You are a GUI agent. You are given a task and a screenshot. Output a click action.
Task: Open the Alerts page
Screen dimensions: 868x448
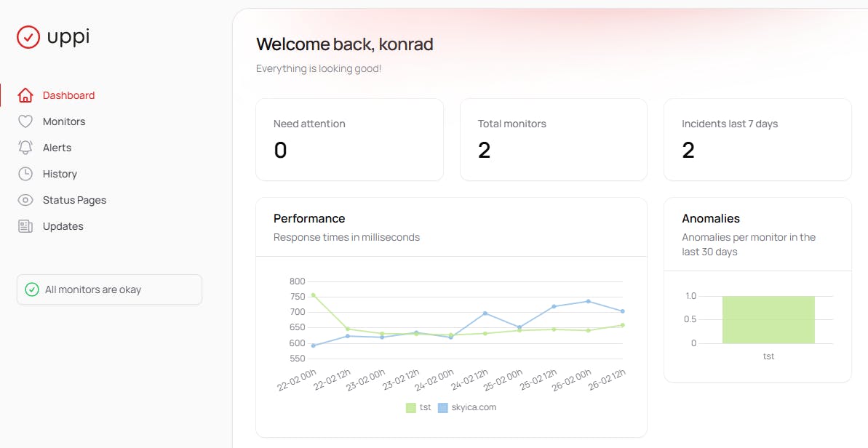(x=57, y=148)
